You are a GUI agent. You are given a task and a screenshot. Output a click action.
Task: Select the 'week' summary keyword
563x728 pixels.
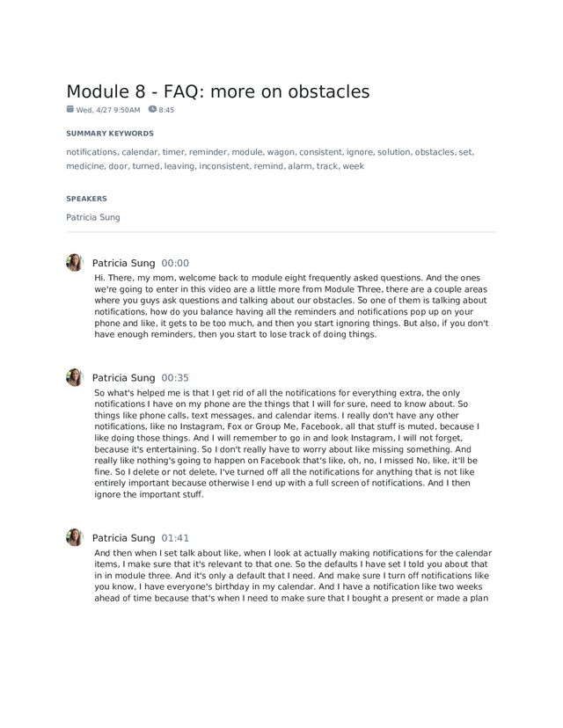(354, 166)
